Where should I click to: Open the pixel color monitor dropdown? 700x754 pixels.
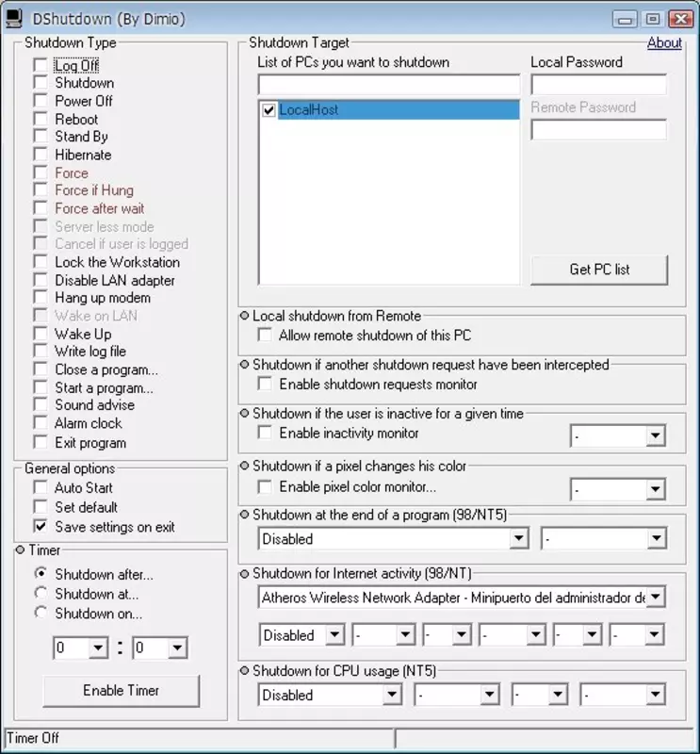point(656,489)
